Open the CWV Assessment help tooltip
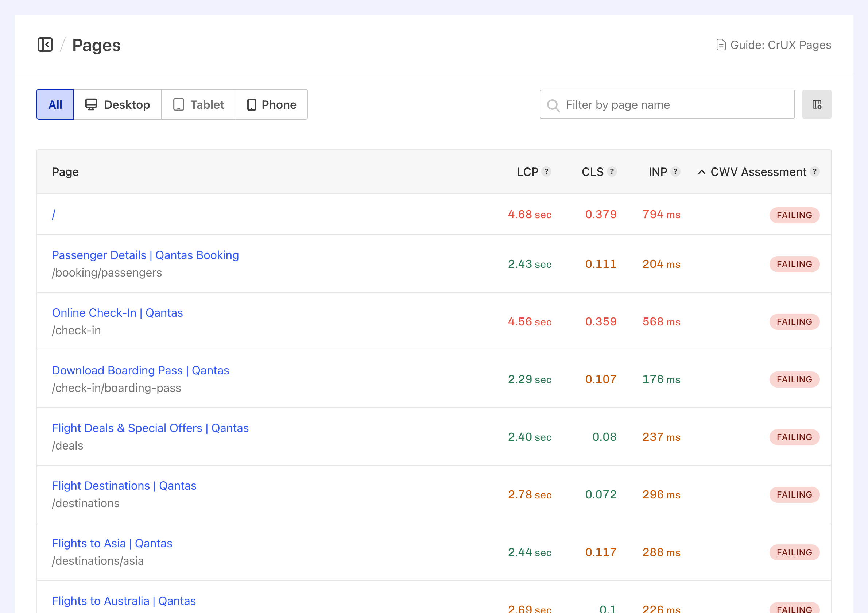 (x=815, y=172)
